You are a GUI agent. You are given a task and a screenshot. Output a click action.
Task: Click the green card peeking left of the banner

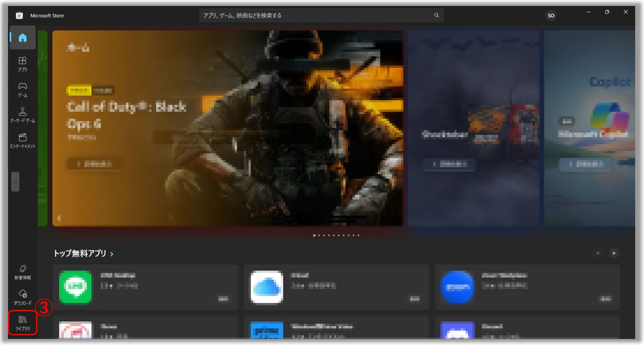(x=43, y=128)
